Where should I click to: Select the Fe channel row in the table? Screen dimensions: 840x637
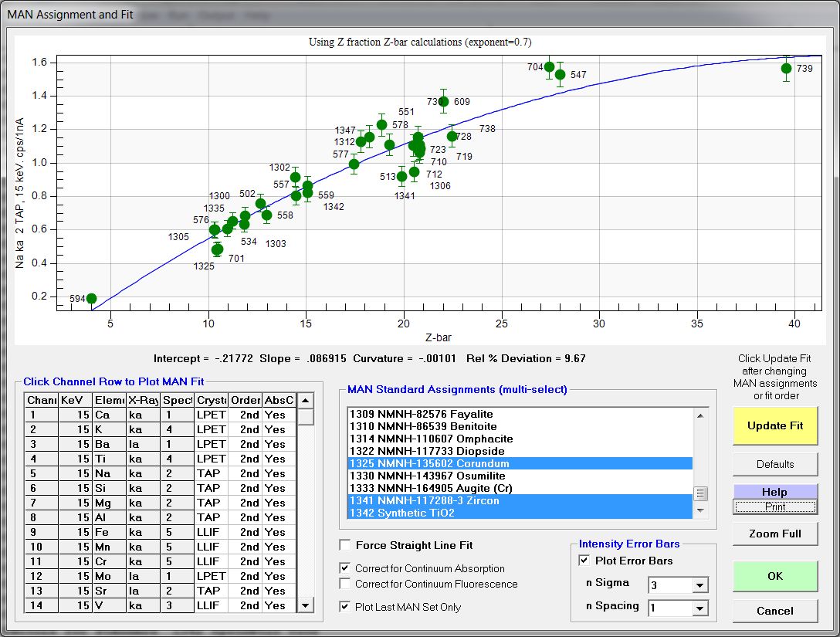(x=103, y=532)
